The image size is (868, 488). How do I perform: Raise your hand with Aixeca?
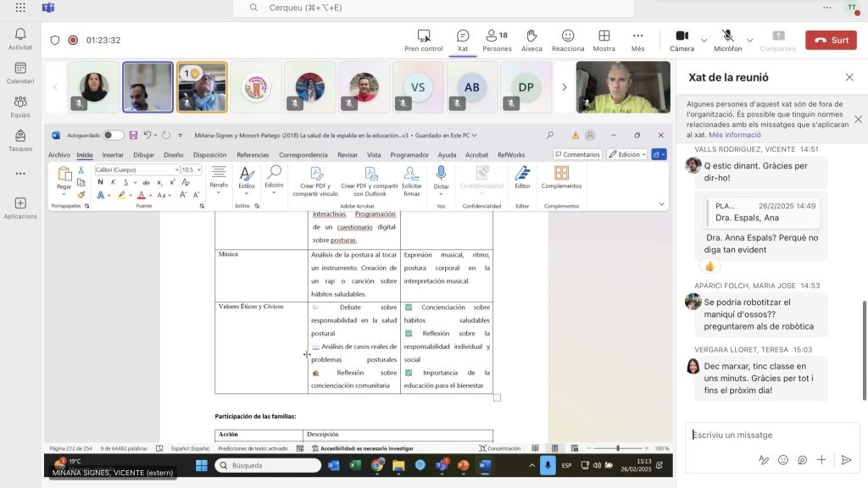click(531, 40)
